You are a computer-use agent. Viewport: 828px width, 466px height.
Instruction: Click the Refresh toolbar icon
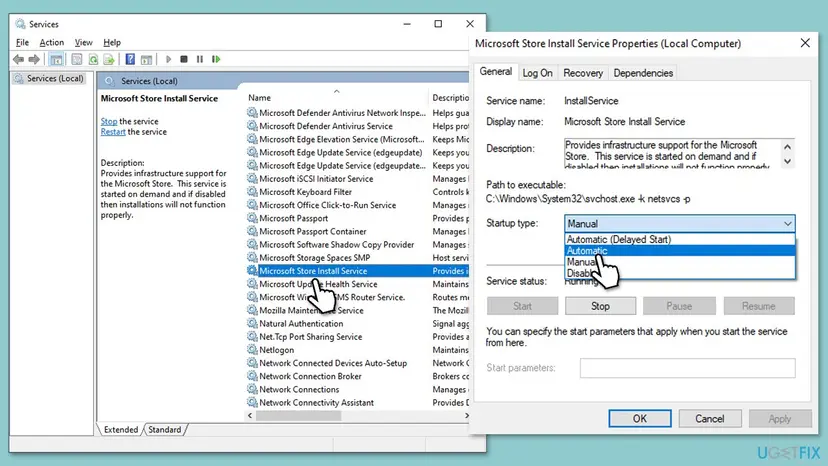pos(93,59)
